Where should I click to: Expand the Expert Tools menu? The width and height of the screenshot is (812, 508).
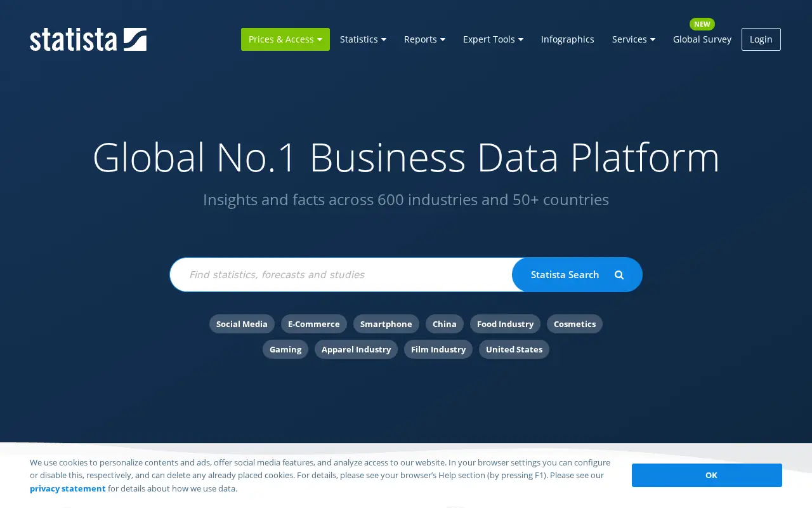point(493,39)
